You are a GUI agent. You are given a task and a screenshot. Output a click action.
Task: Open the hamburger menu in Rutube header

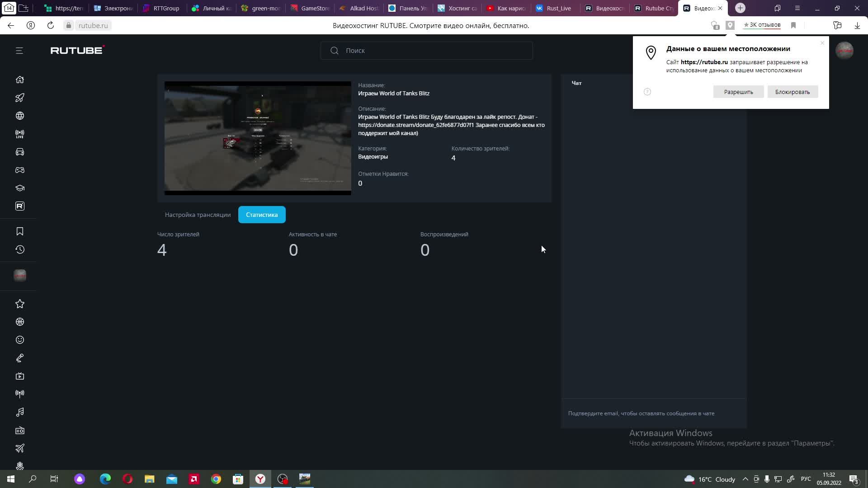pos(19,51)
